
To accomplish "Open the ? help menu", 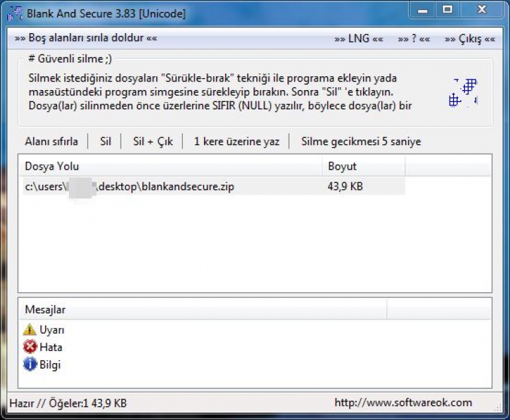I will pyautogui.click(x=414, y=38).
